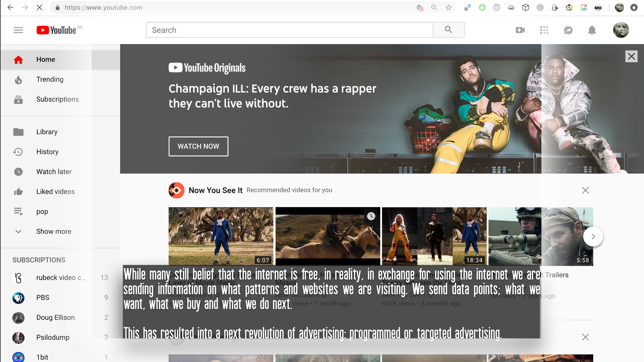
Task: Open History in sidebar
Action: click(x=60, y=152)
